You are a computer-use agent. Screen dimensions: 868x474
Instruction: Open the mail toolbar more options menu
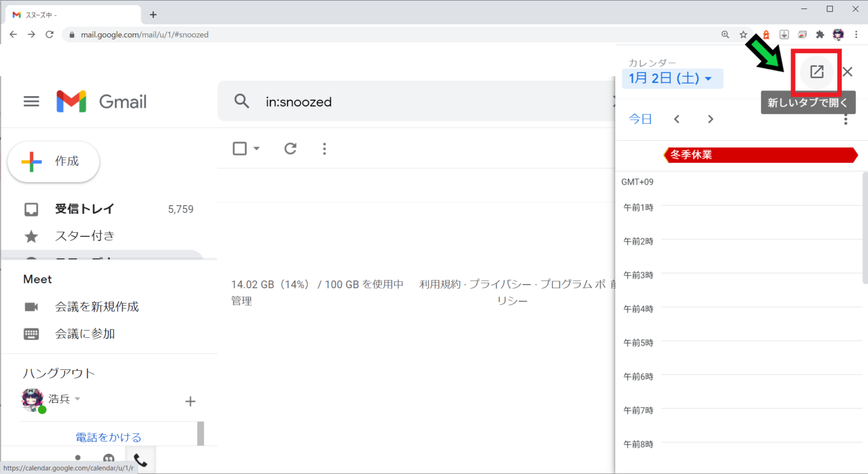324,149
